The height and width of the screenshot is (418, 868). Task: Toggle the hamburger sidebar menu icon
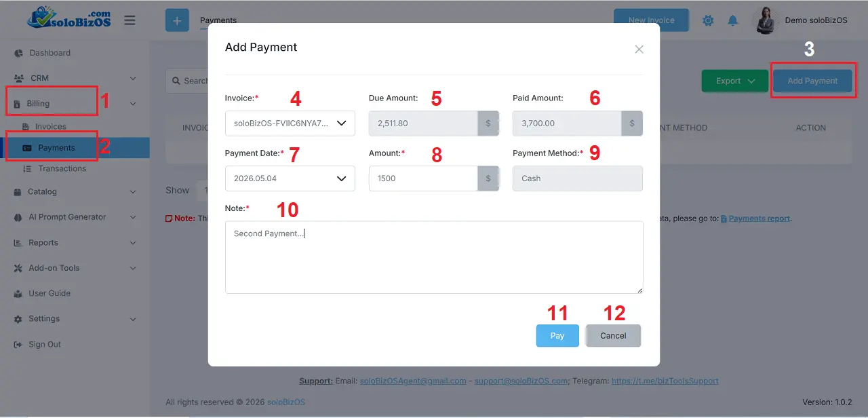point(130,20)
